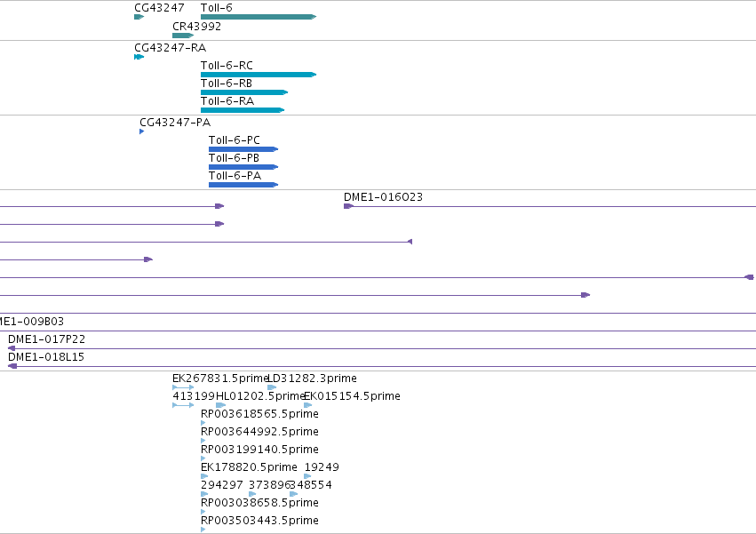Click the Toll-6-RC transcript bar
The width and height of the screenshot is (756, 534).
259,75
